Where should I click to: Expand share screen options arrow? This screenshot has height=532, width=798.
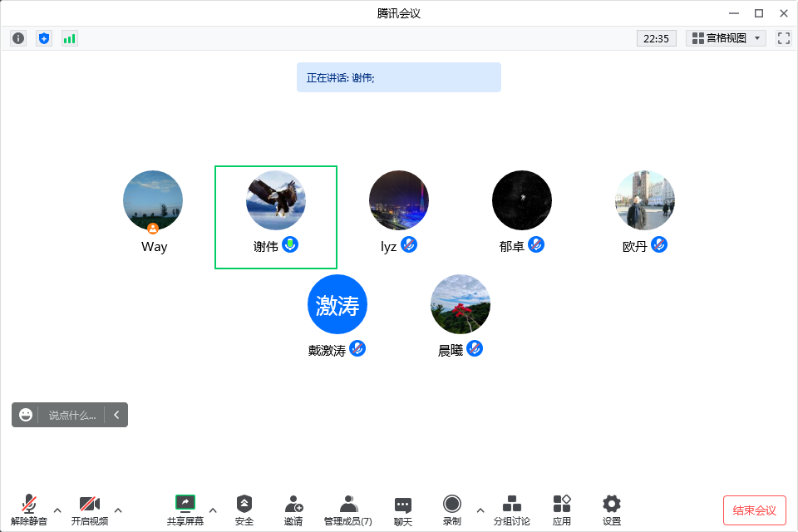(213, 510)
